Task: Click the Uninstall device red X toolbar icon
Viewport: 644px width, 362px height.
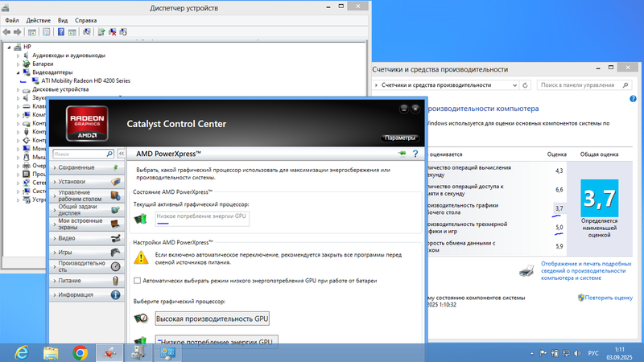Action: [x=112, y=32]
